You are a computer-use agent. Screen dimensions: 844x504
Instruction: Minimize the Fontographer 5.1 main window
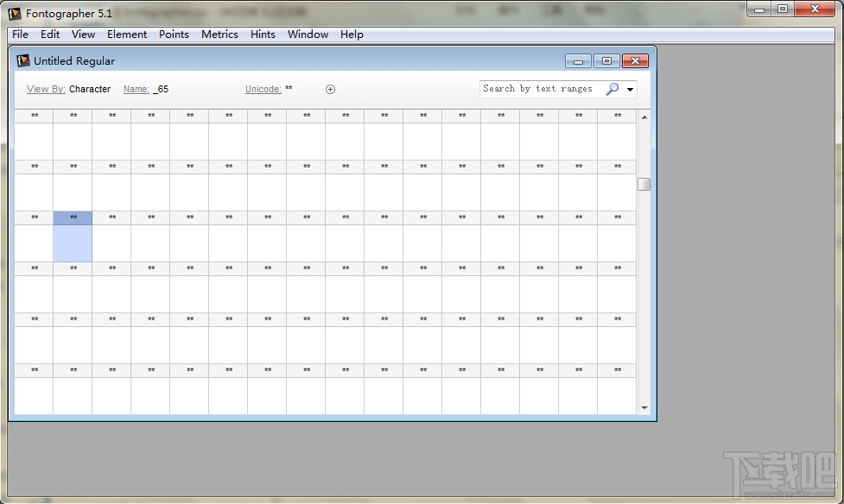tap(759, 9)
